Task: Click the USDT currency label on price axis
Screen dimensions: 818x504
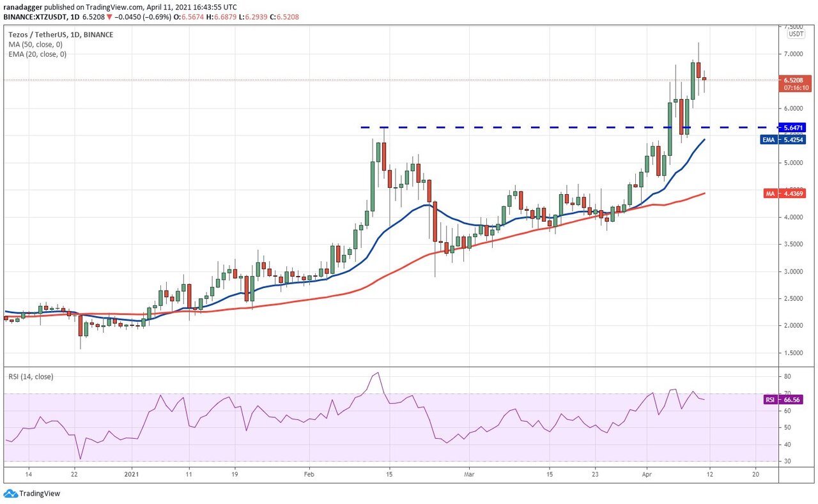Action: [x=796, y=34]
